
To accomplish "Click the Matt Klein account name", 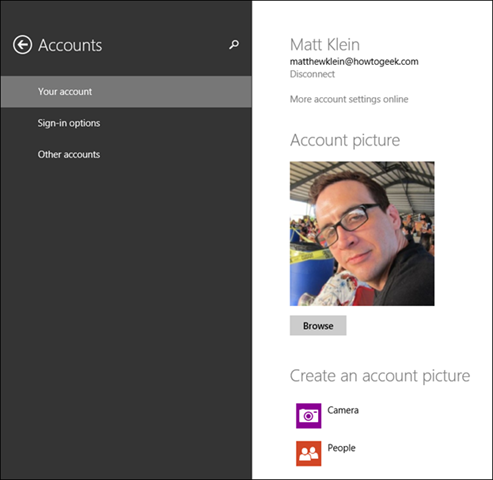I will (325, 44).
